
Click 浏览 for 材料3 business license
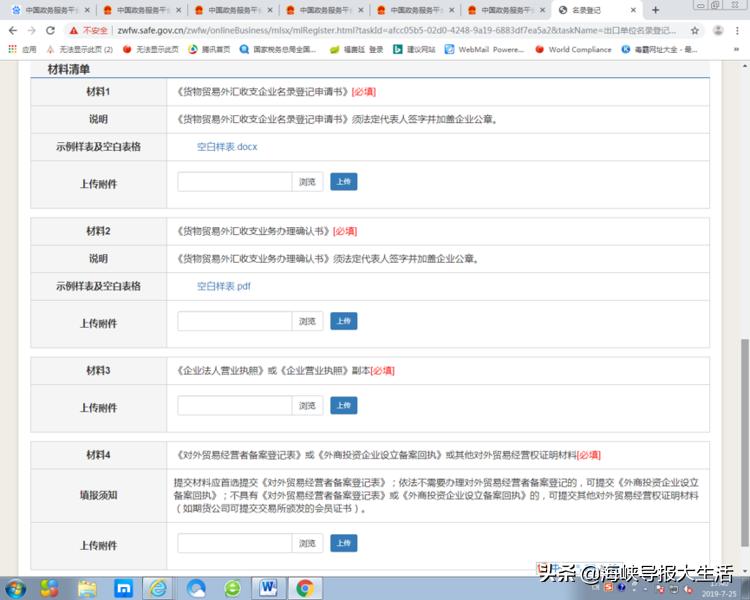pos(308,405)
